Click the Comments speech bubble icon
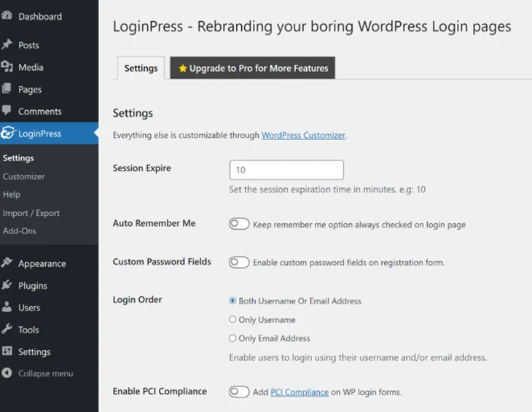Viewport: 532px width, 412px height. (x=7, y=110)
